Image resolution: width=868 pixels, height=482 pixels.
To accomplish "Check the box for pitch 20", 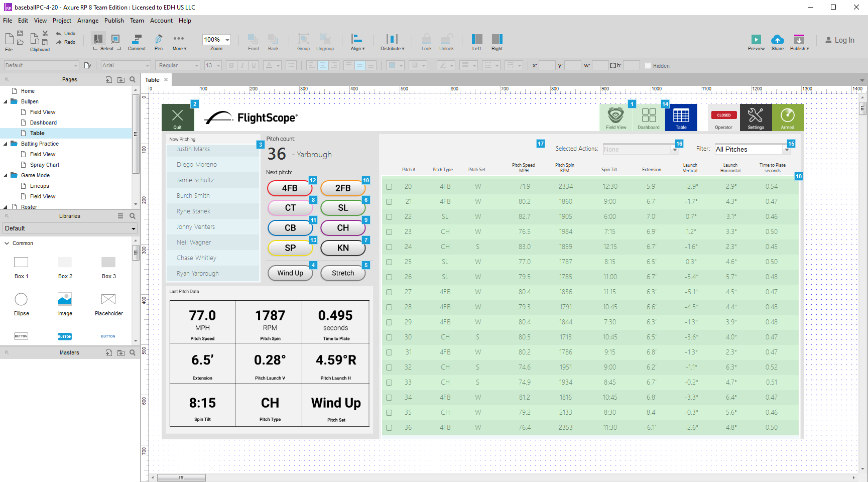I will 389,187.
